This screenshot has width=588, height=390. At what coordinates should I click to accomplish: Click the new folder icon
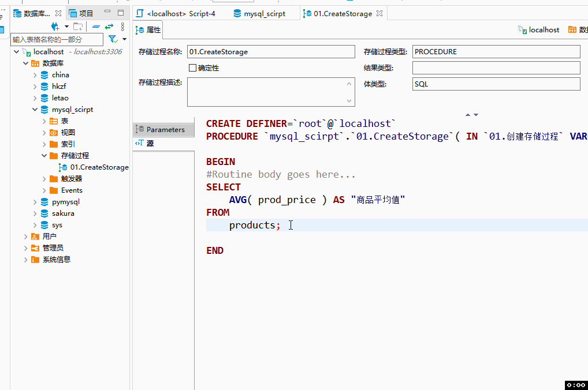tap(78, 27)
